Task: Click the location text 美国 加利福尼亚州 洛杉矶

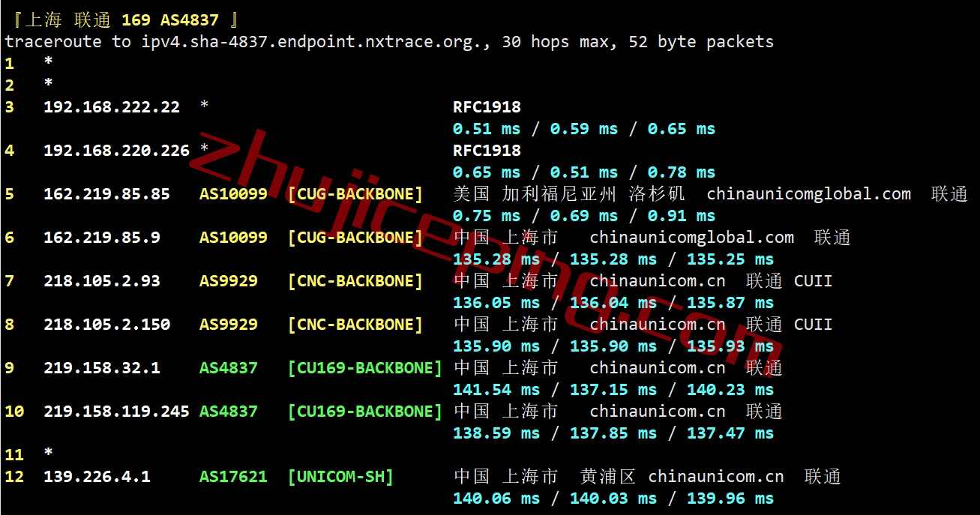Action: coord(570,194)
